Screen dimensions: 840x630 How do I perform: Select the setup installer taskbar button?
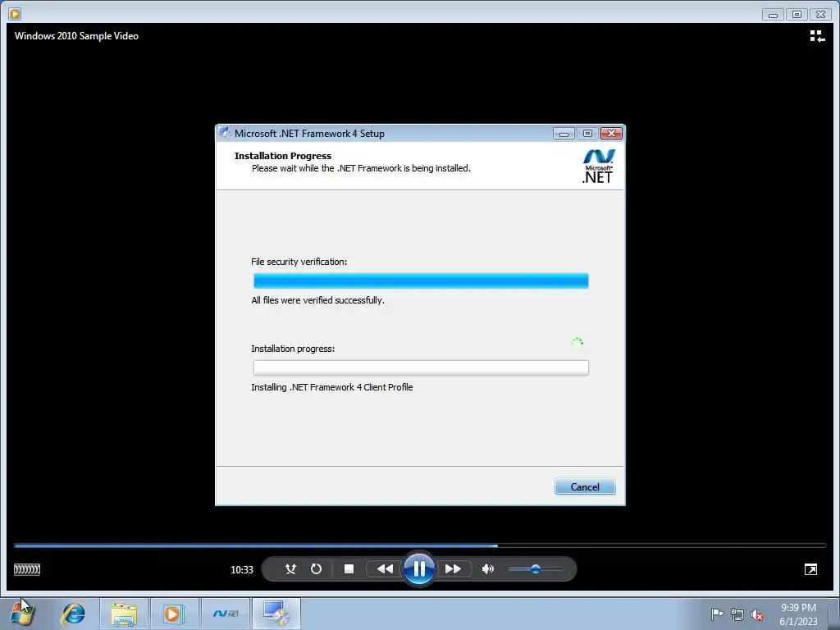[x=276, y=614]
